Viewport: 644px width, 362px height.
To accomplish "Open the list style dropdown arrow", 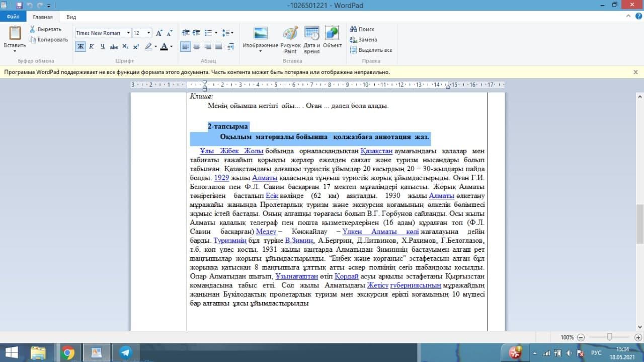I will pyautogui.click(x=216, y=33).
